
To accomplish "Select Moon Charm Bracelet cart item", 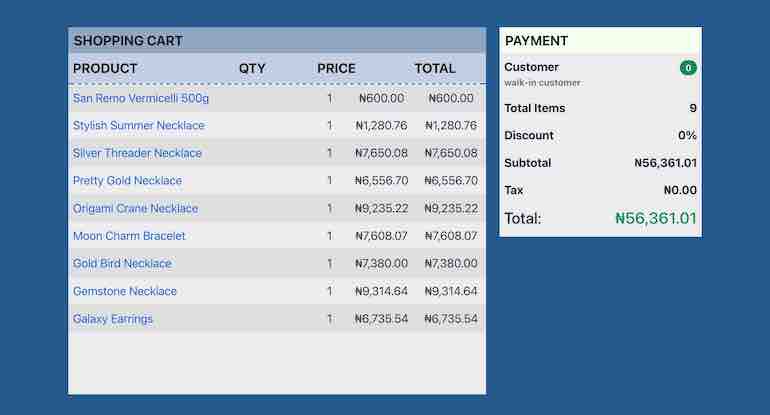I will pos(129,236).
